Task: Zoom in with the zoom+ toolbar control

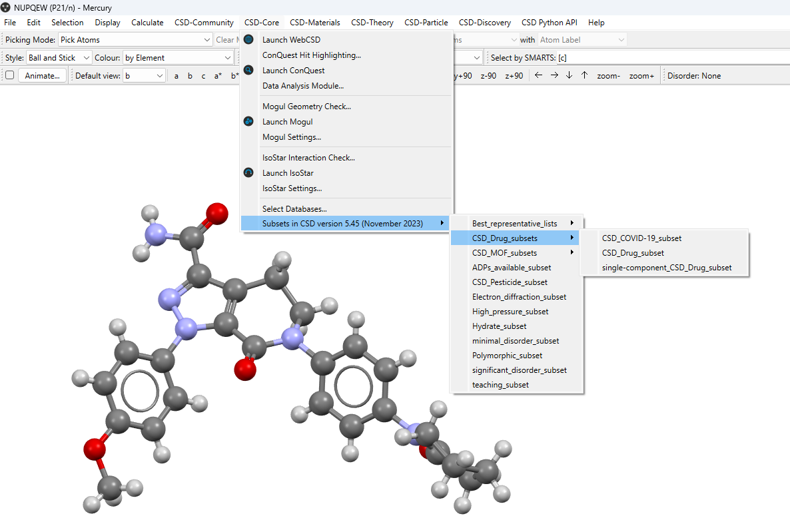Action: 641,75
